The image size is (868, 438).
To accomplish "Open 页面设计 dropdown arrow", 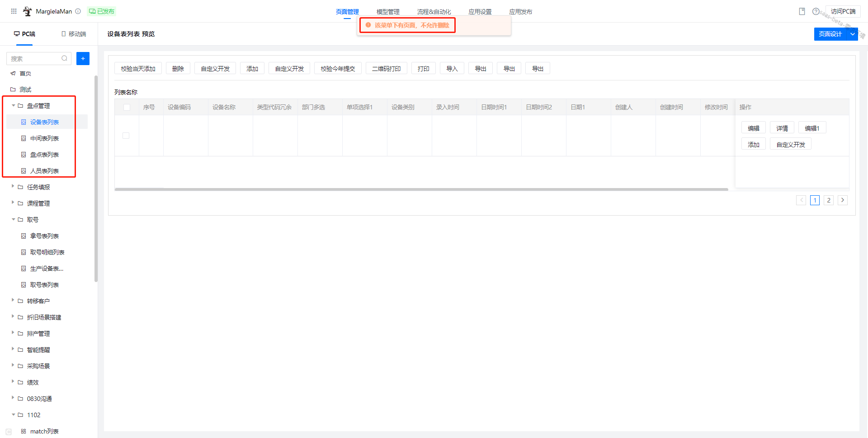I will 853,34.
